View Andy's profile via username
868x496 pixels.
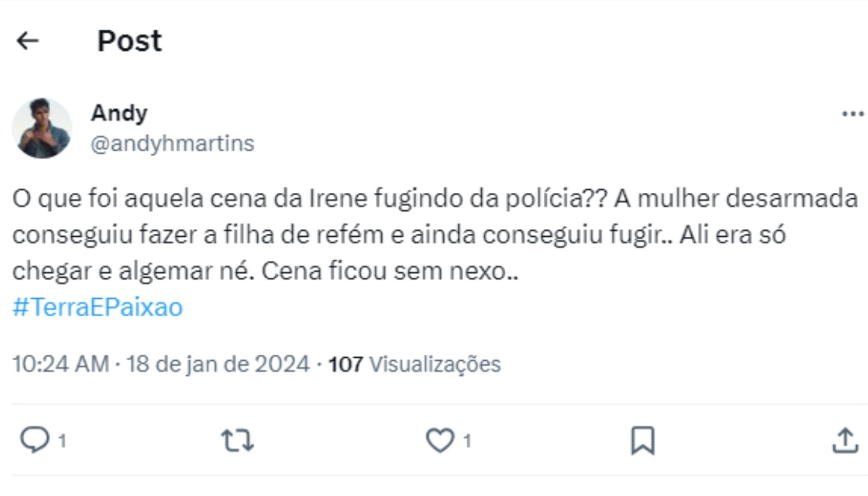119,113
